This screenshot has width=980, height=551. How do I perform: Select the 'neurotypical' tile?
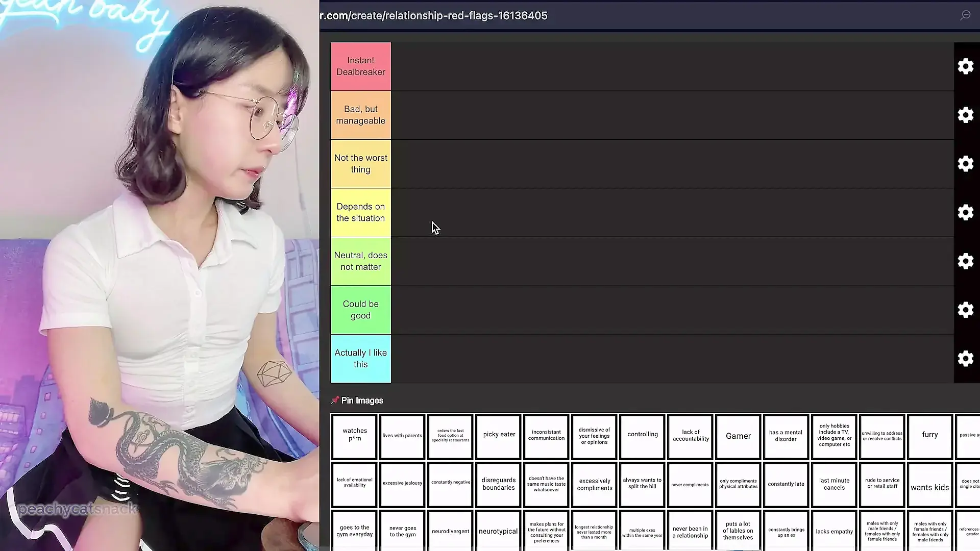[498, 531]
